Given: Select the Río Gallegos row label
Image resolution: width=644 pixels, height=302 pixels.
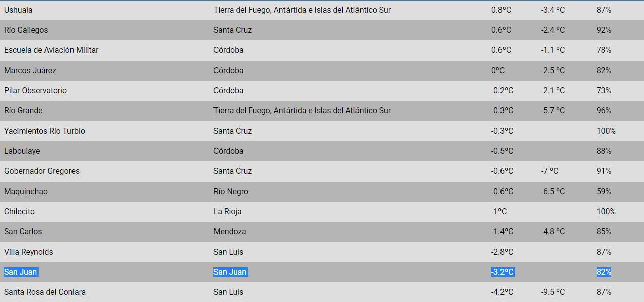Looking at the screenshot, I should coord(26,30).
